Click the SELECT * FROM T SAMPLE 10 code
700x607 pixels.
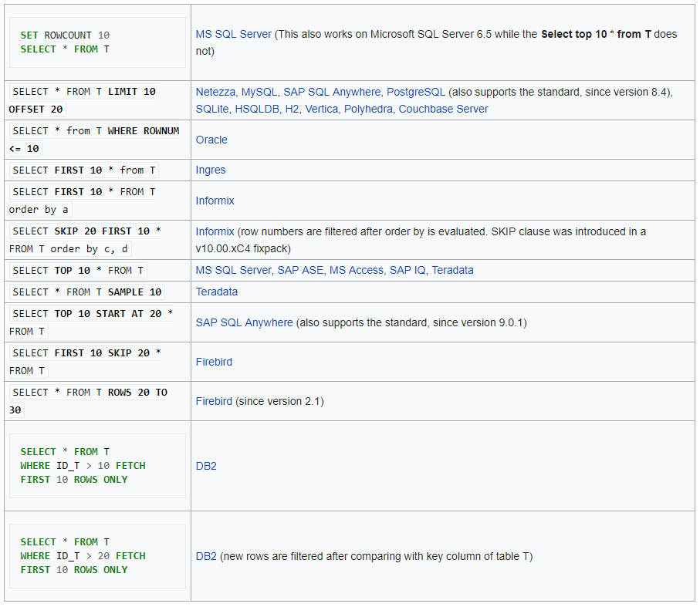87,292
